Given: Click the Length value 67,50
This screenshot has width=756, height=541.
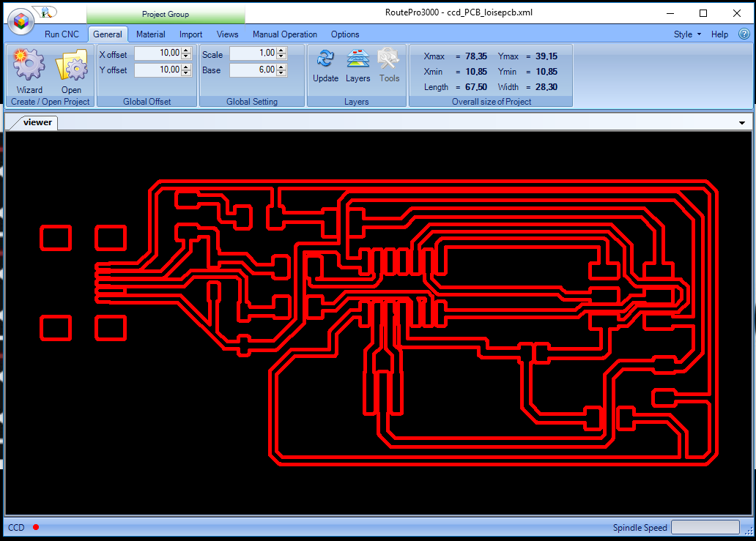Looking at the screenshot, I should pyautogui.click(x=476, y=87).
